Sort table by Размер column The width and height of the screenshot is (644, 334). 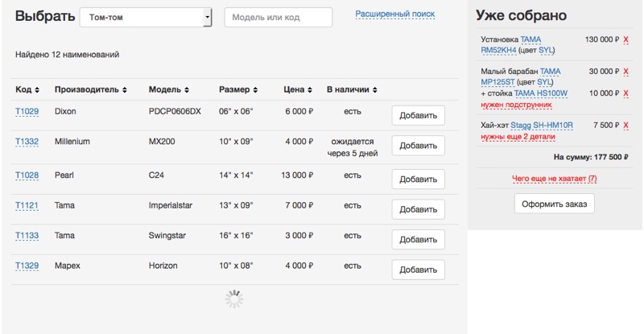(x=238, y=89)
